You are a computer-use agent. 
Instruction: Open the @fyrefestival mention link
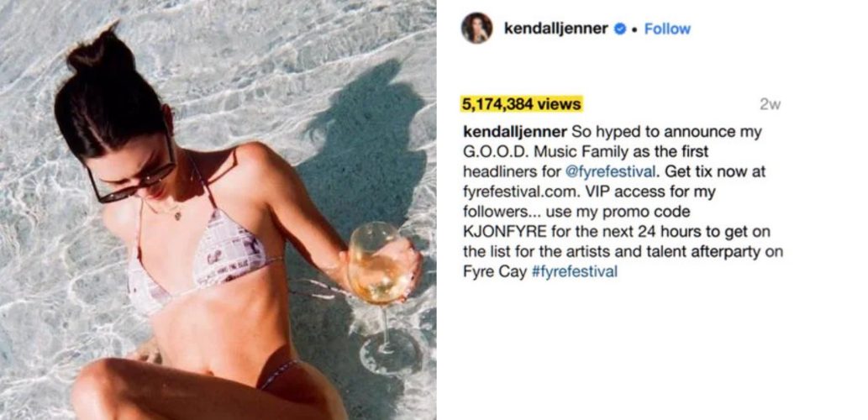(x=611, y=172)
